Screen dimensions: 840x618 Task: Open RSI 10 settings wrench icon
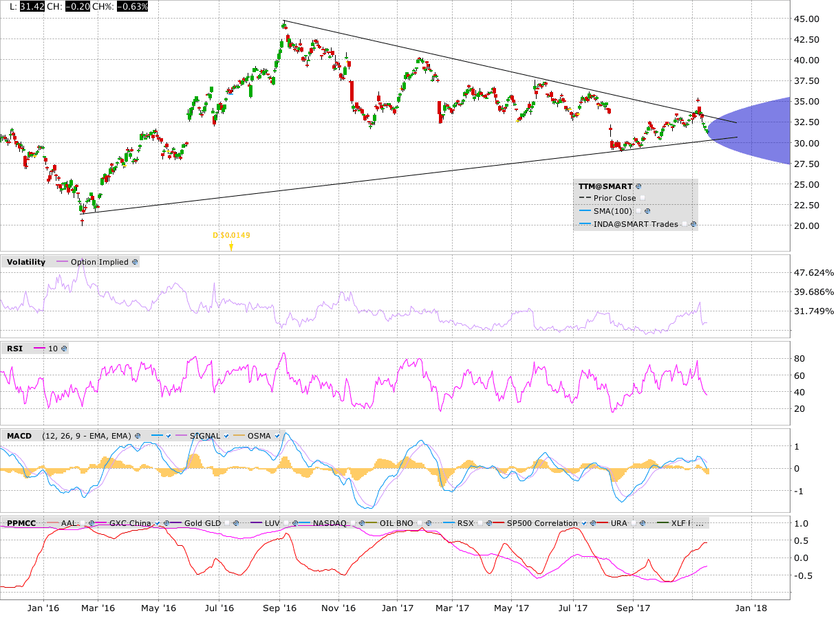tap(64, 349)
